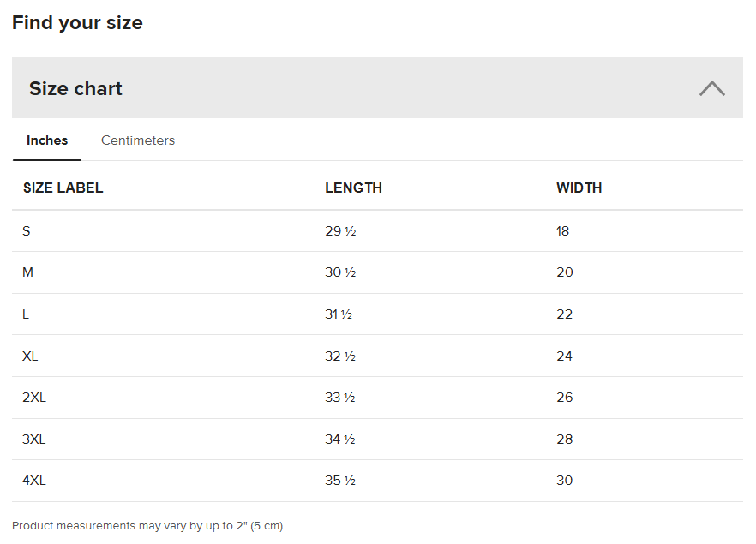756x544 pixels.
Task: Click the width value 30
Action: point(564,481)
